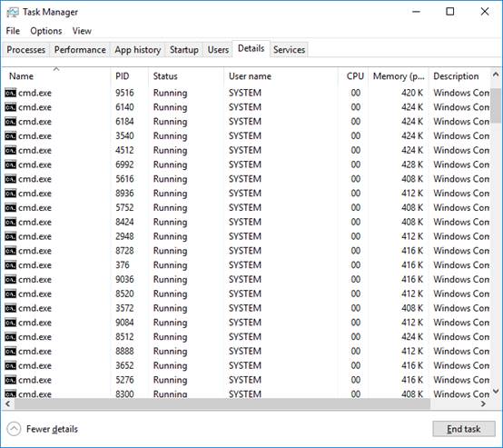
Task: Switch to the Performance tab
Action: (80, 50)
